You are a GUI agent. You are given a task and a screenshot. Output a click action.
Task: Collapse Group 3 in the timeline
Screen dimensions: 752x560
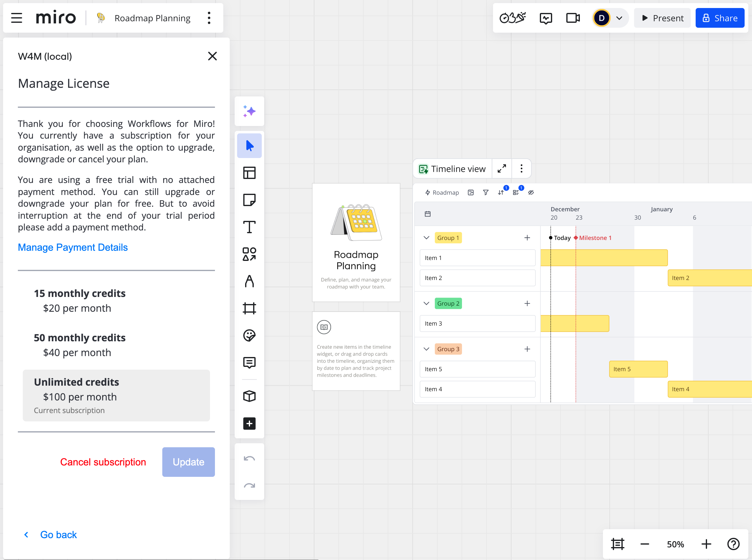426,349
